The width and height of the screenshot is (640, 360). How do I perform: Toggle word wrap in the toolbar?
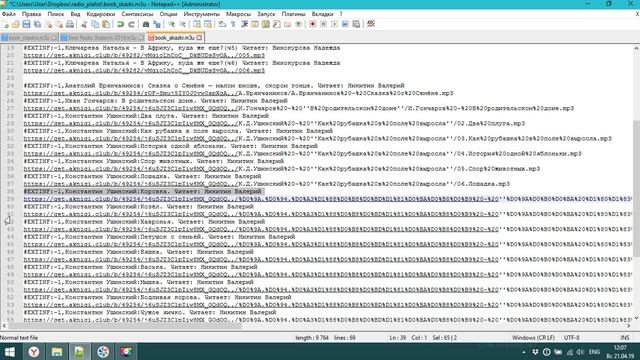222,24
